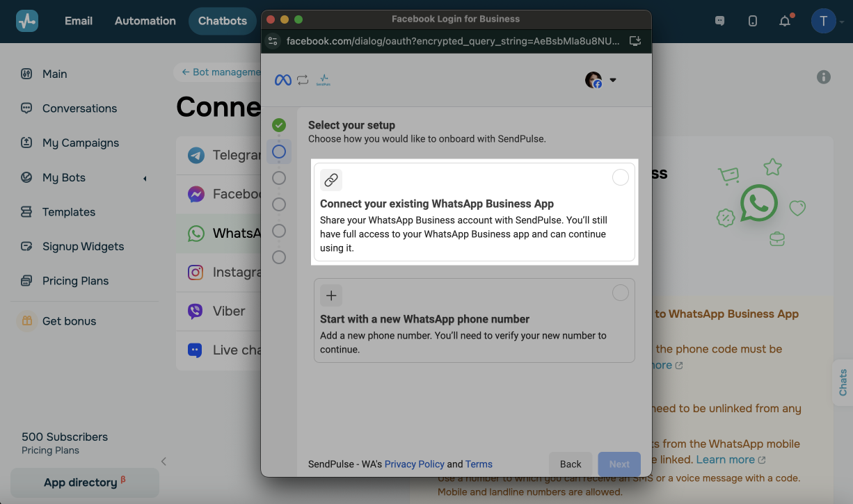Click the site settings icon in address bar
The image size is (853, 504).
(273, 41)
